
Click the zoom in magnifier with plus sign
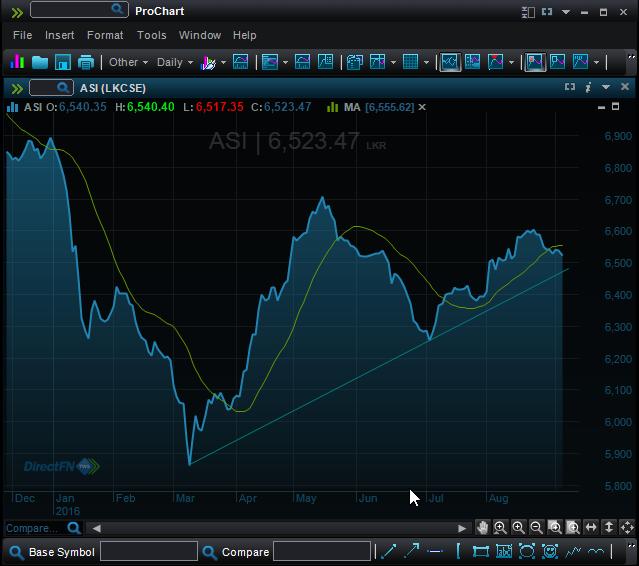pos(518,528)
